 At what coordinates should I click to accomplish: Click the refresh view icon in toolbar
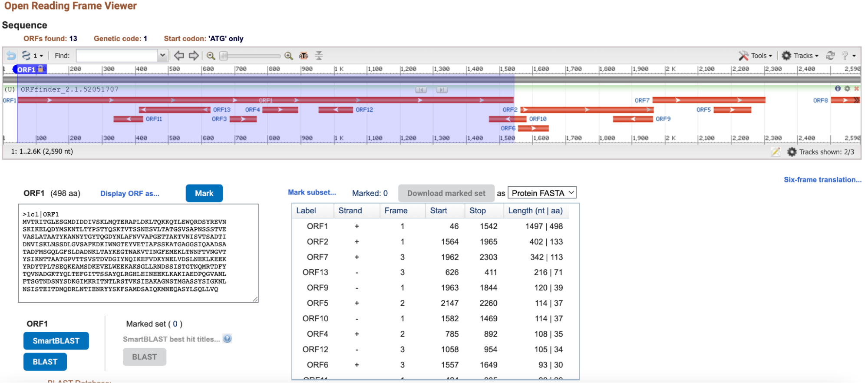[x=830, y=56]
